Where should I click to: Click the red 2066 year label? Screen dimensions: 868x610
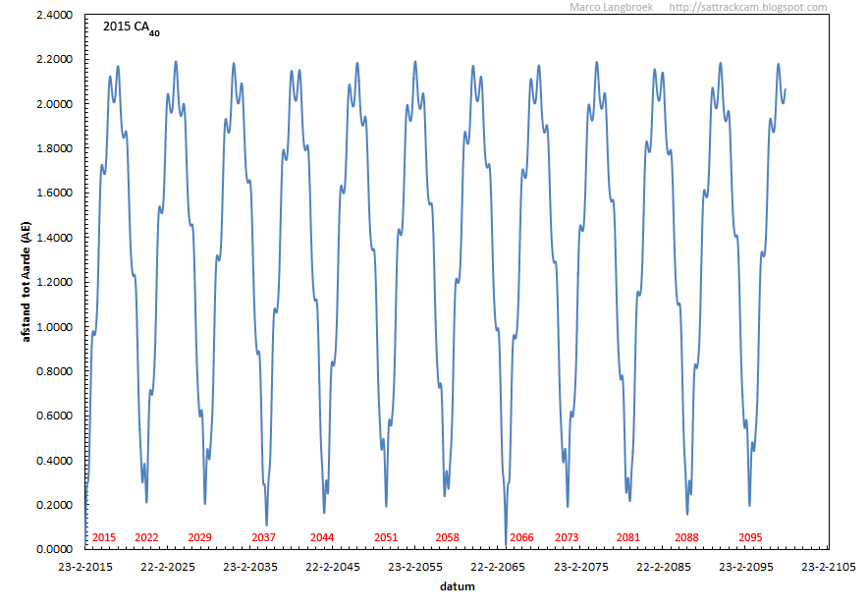(521, 537)
